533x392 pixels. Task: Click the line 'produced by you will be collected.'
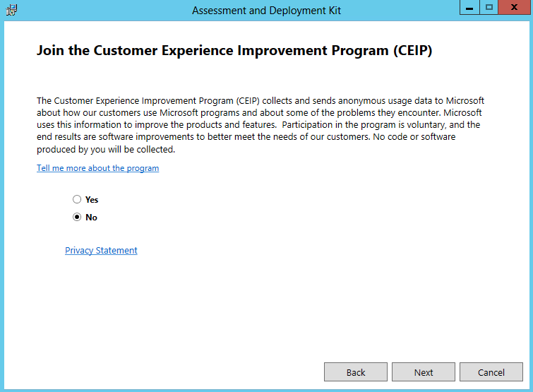106,149
